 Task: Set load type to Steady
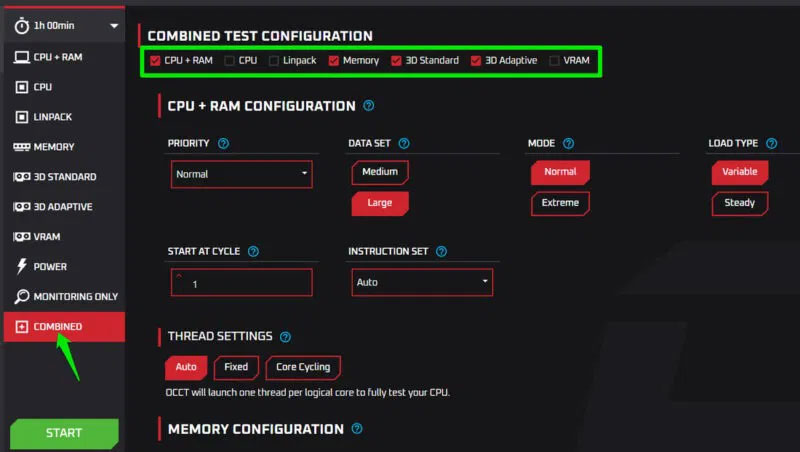[740, 204]
